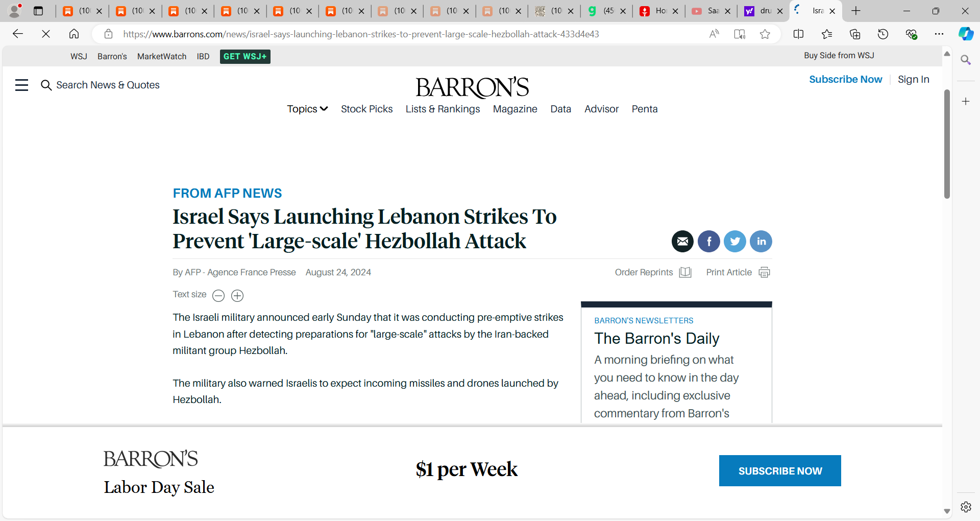980x521 pixels.
Task: Click Subscribe Now link in header
Action: coord(845,79)
